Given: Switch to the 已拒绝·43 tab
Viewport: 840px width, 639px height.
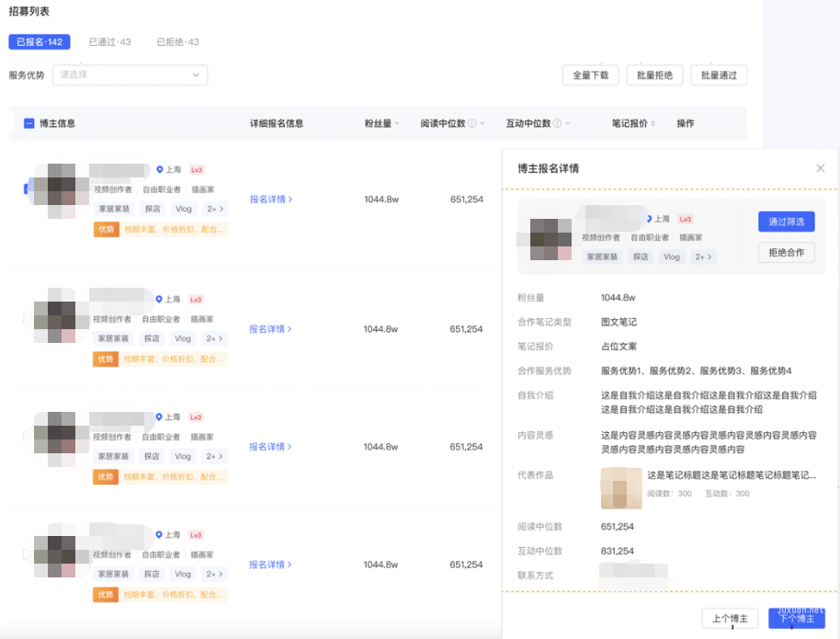Looking at the screenshot, I should click(x=176, y=41).
